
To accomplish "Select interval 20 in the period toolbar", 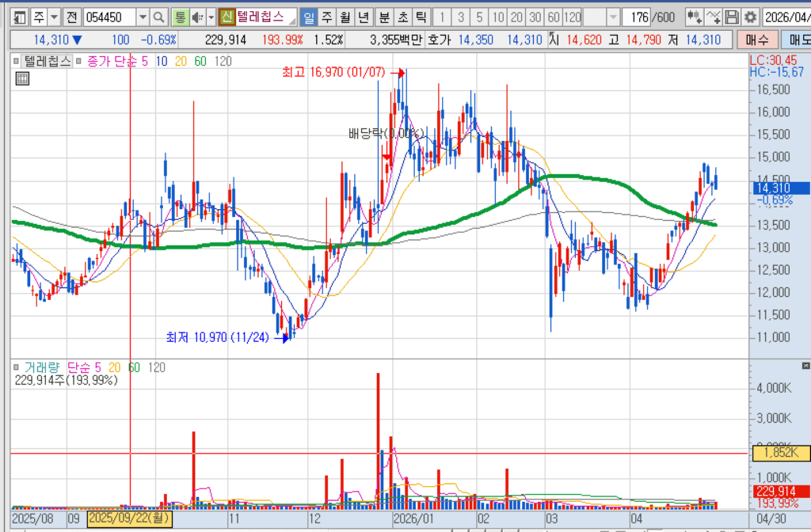I will click(516, 17).
